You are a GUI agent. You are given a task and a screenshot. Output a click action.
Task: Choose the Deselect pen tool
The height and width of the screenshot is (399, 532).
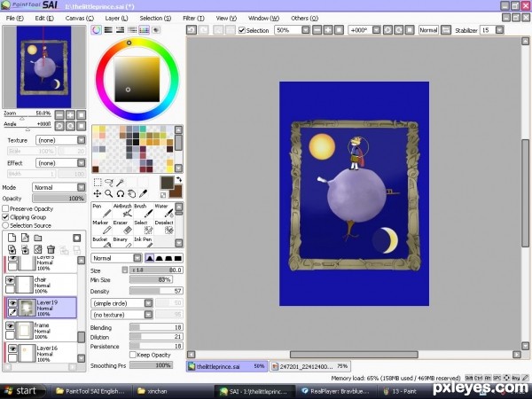[x=164, y=227]
